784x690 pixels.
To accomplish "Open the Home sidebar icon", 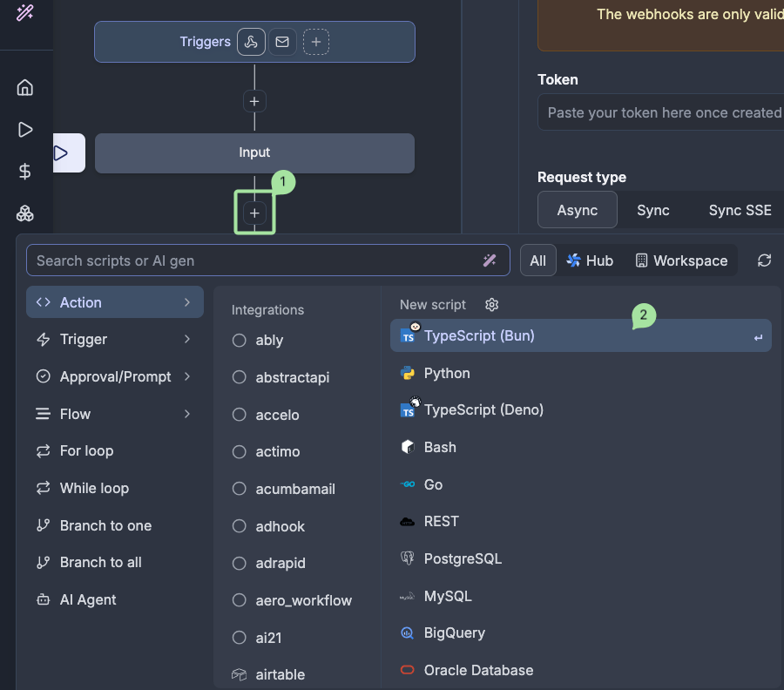I will tap(25, 87).
